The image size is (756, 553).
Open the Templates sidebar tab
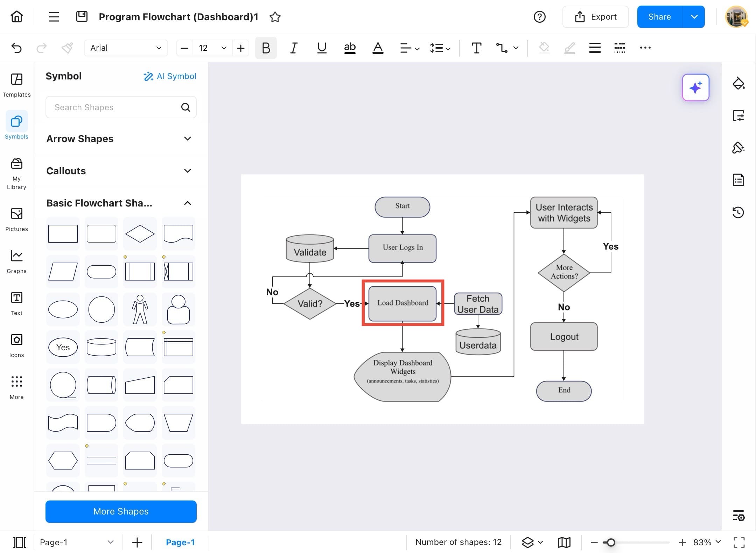coord(16,85)
